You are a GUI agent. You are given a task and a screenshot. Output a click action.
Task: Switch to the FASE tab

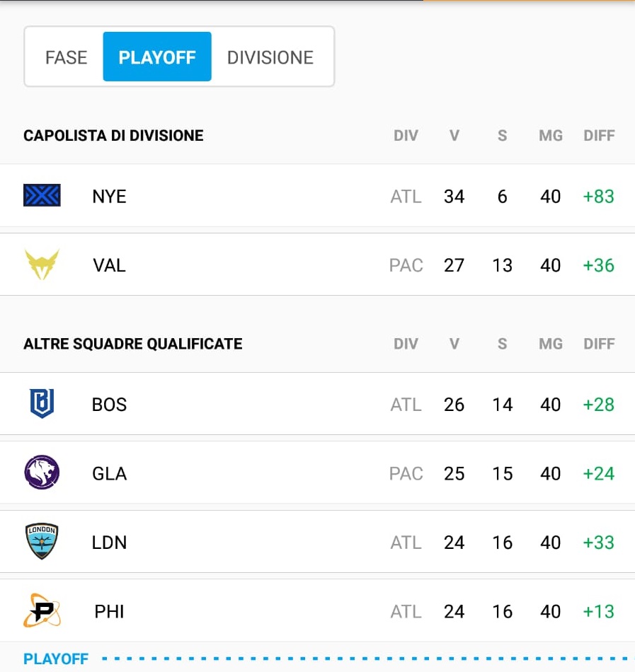click(66, 57)
